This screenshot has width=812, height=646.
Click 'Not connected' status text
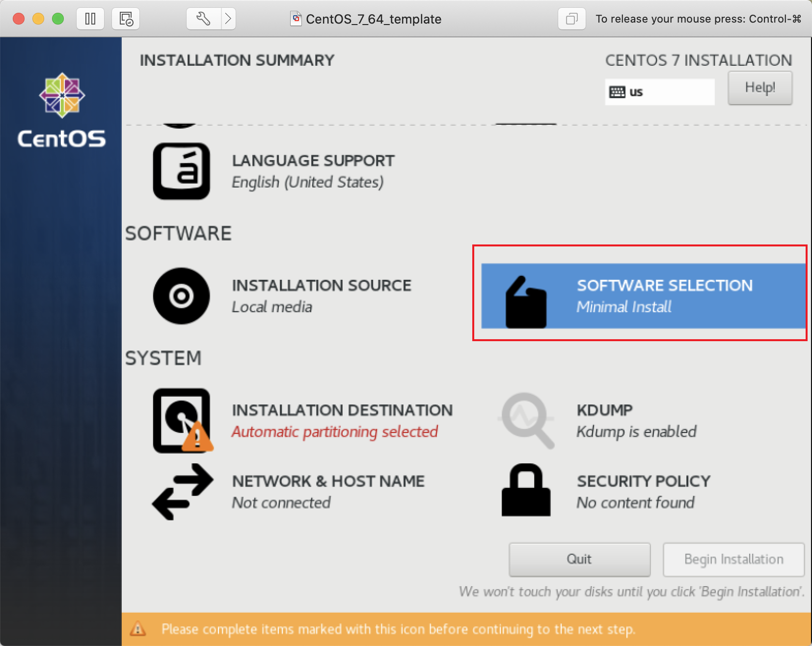[x=281, y=503]
